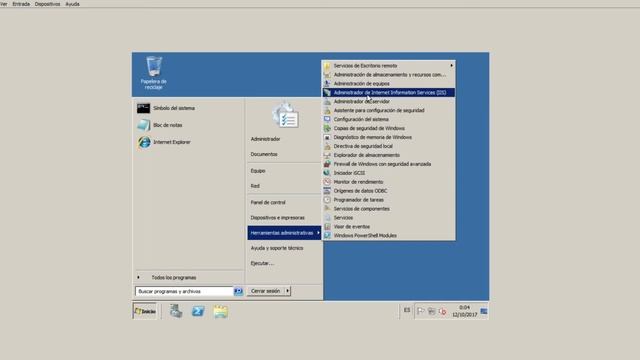Open Ver menu in VirtualBox menu bar

click(x=3, y=4)
